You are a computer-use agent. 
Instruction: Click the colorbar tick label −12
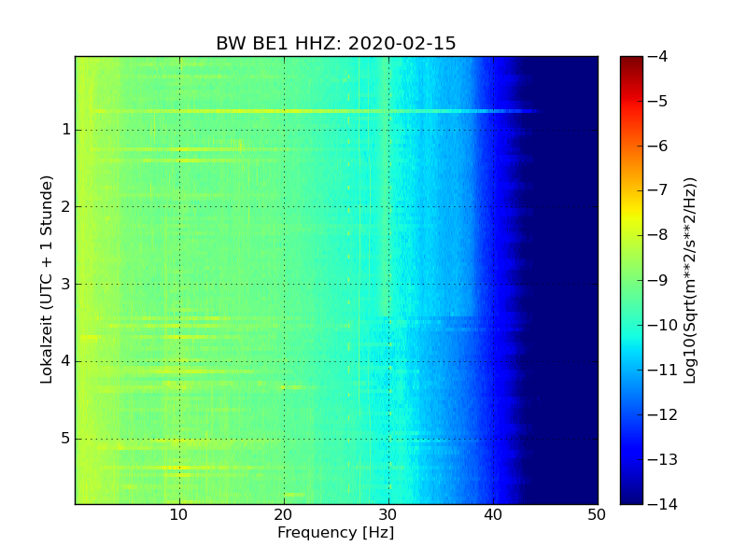point(663,414)
